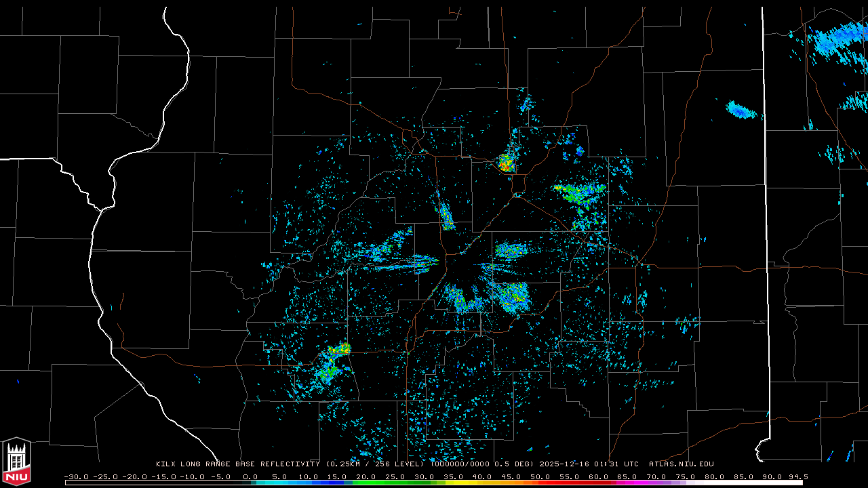Click the "75.0" scale label
Image resolution: width=868 pixels, height=488 pixels.
pos(686,476)
